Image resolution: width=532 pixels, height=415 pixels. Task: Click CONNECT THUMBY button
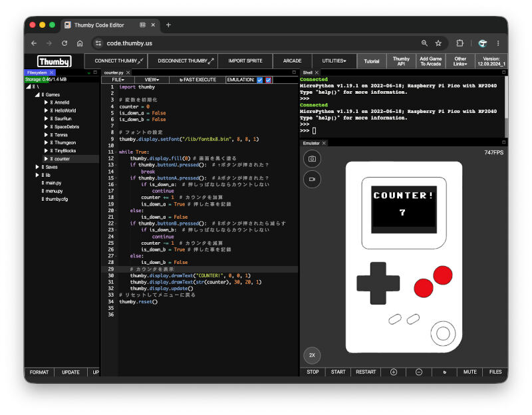click(116, 61)
